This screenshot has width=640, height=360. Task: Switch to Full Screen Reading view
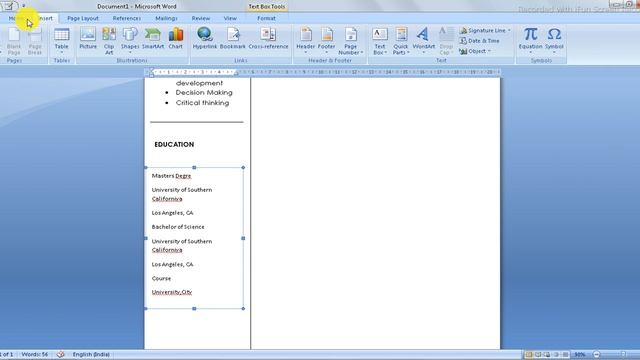pos(538,355)
